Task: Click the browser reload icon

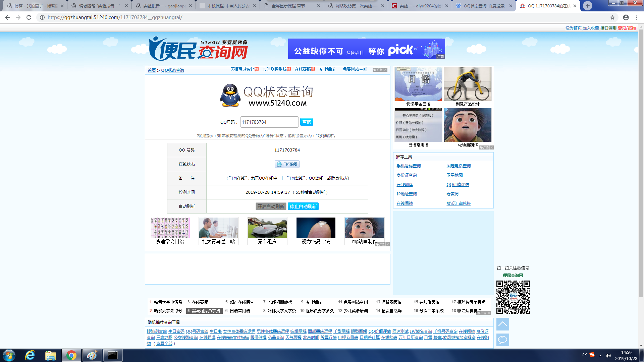Action: click(29, 17)
